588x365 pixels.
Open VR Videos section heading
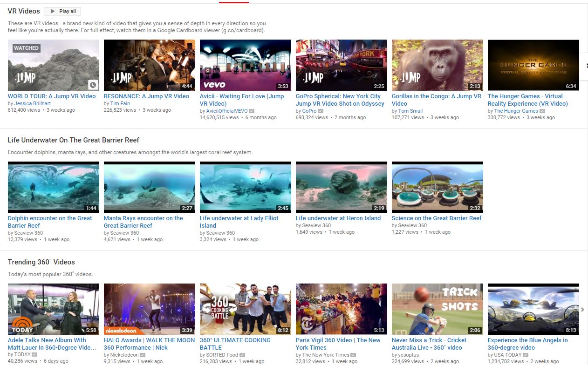pyautogui.click(x=24, y=11)
